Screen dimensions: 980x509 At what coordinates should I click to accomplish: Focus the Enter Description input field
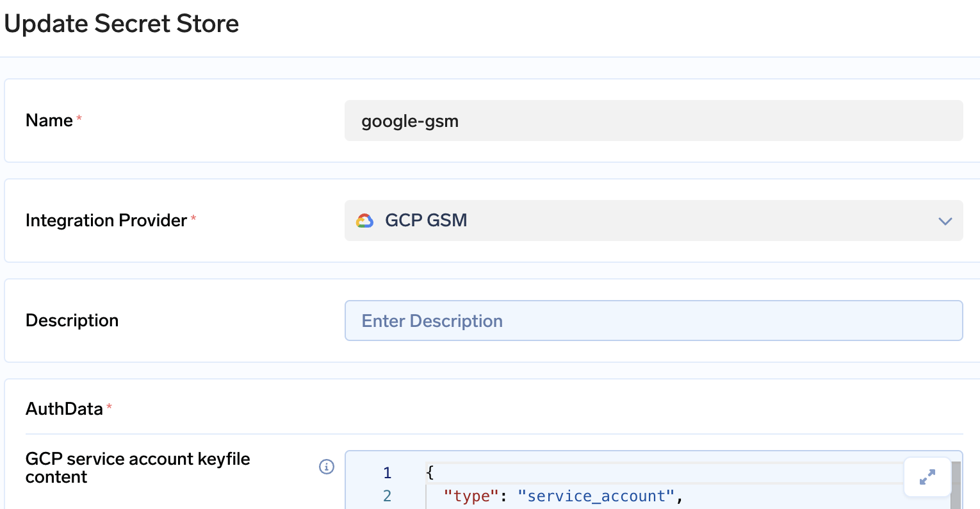pos(653,321)
